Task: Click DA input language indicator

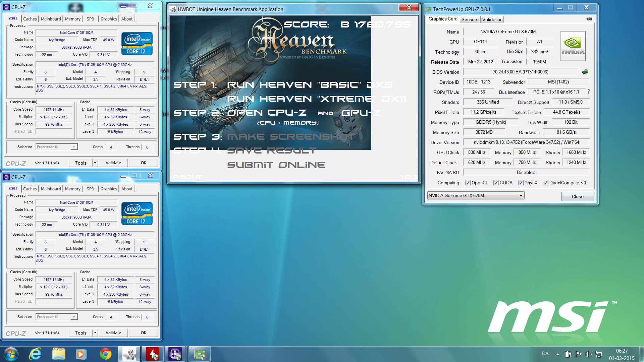Action: pyautogui.click(x=545, y=353)
